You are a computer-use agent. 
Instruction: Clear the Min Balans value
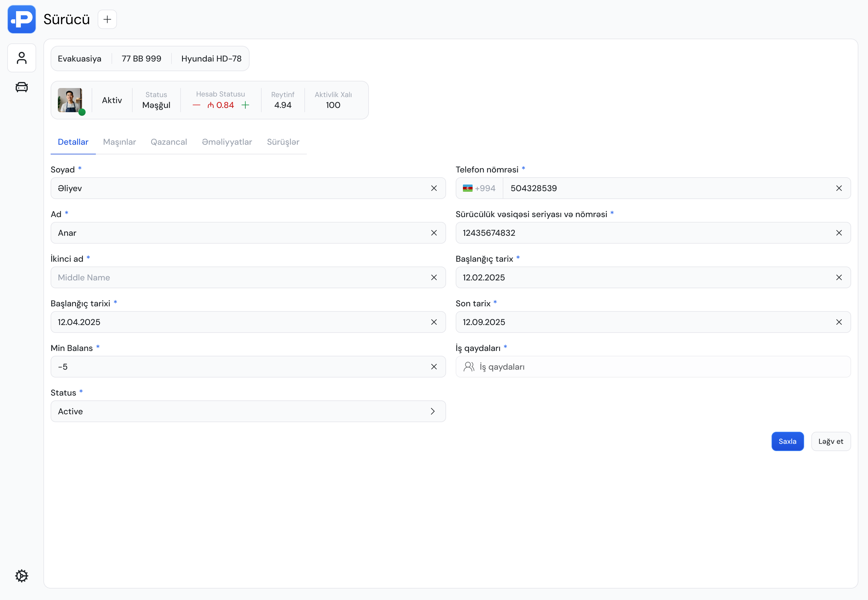(x=434, y=367)
